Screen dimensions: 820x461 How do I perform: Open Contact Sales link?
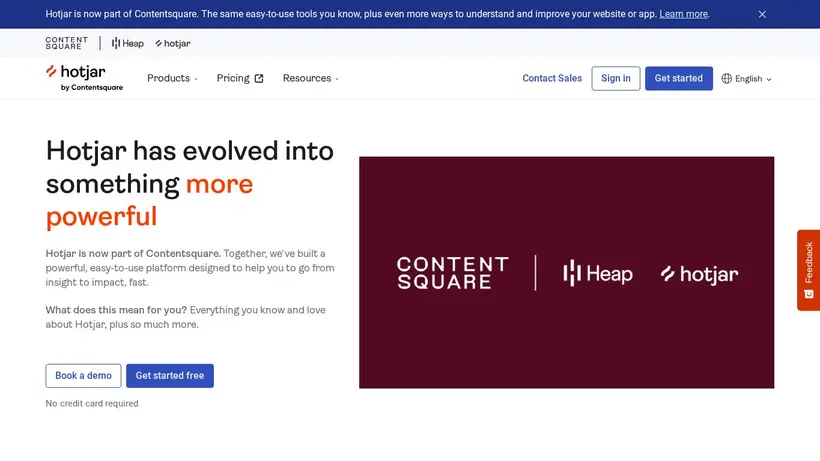click(552, 78)
